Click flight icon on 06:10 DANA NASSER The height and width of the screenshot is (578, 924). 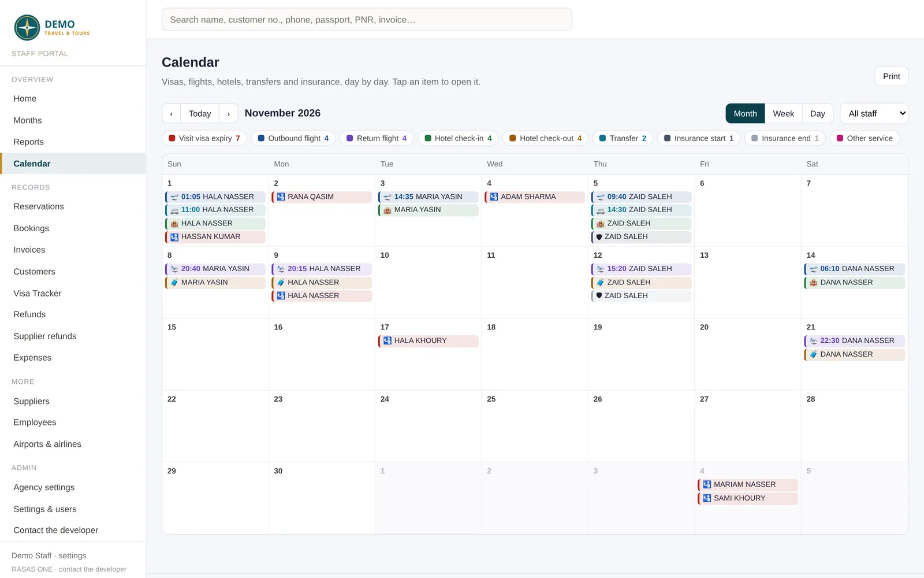[813, 269]
